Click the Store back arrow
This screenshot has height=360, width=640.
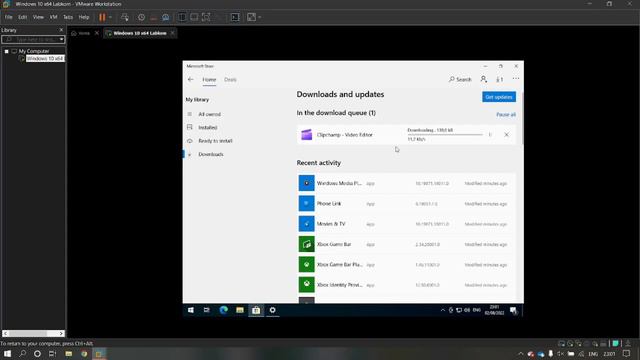click(x=191, y=80)
